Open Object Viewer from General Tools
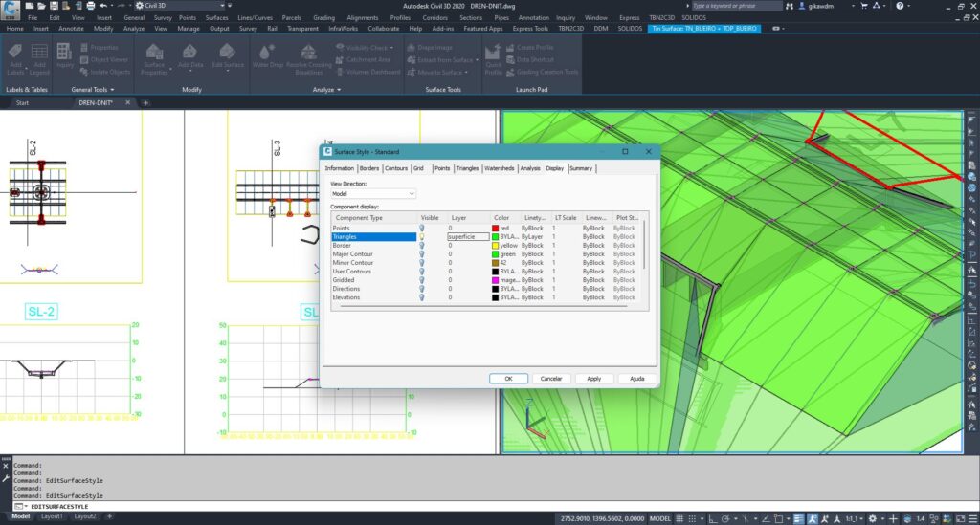Screen dimensions: 980x525 (x=104, y=60)
